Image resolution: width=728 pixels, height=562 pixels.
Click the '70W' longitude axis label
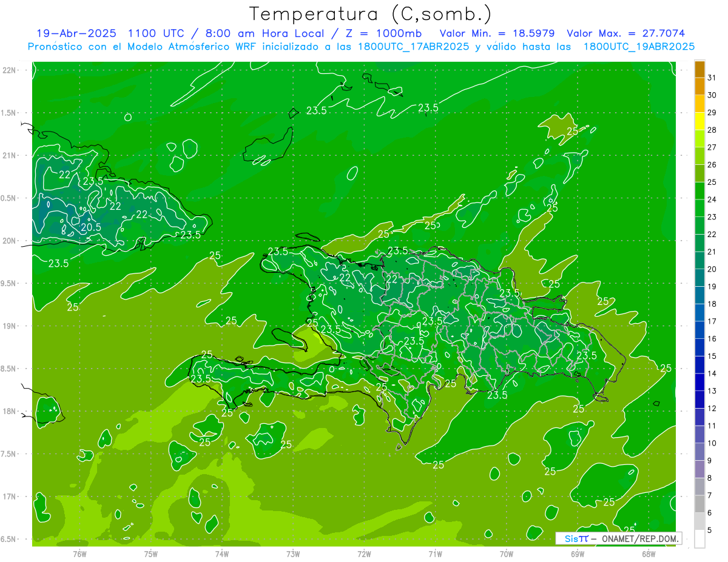pyautogui.click(x=506, y=553)
